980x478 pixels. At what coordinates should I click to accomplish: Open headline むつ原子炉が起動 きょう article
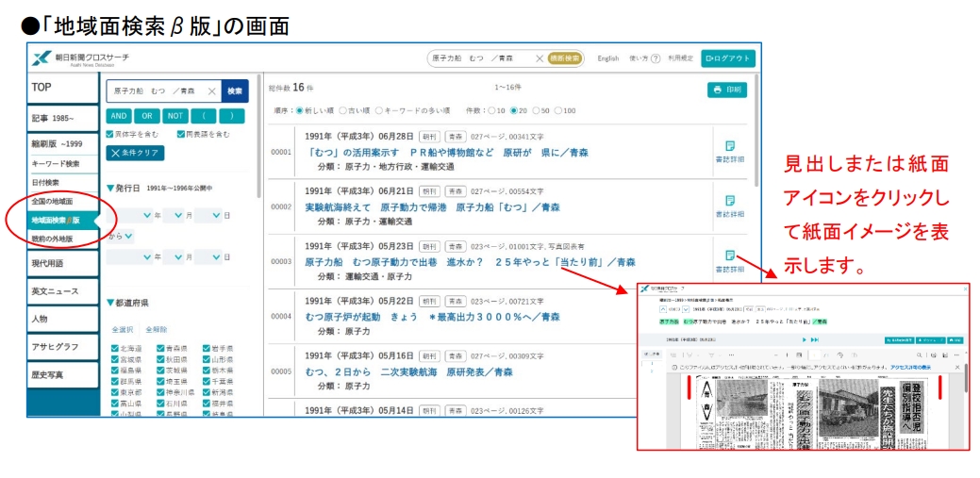click(433, 317)
